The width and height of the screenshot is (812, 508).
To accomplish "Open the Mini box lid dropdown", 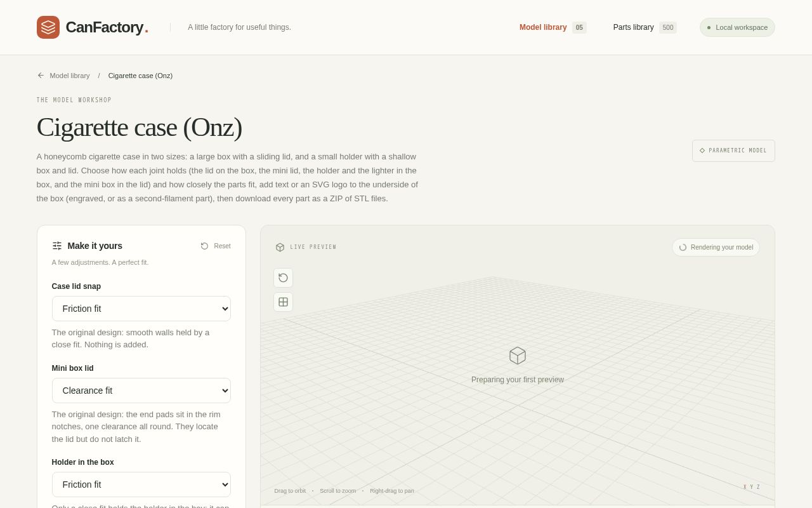I will [x=141, y=391].
